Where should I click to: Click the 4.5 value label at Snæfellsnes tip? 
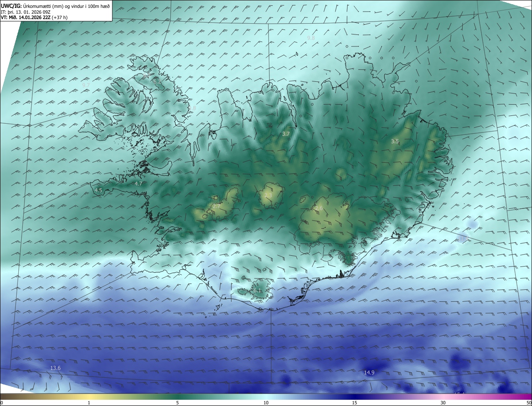tap(99, 191)
